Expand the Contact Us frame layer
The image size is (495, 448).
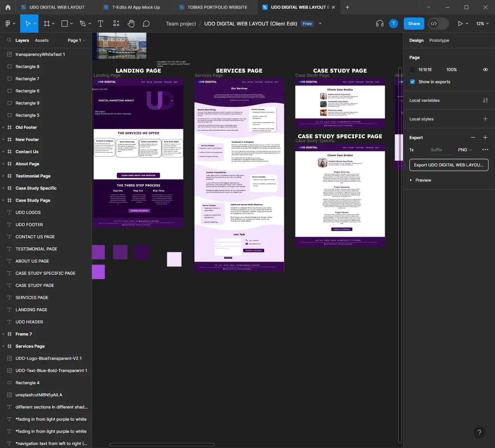[3, 152]
